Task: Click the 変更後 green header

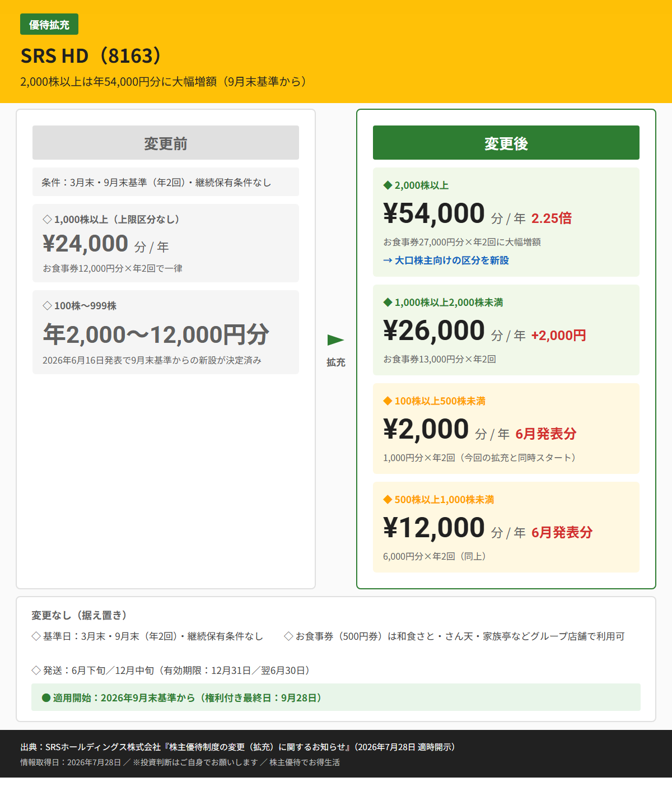Action: tap(506, 143)
